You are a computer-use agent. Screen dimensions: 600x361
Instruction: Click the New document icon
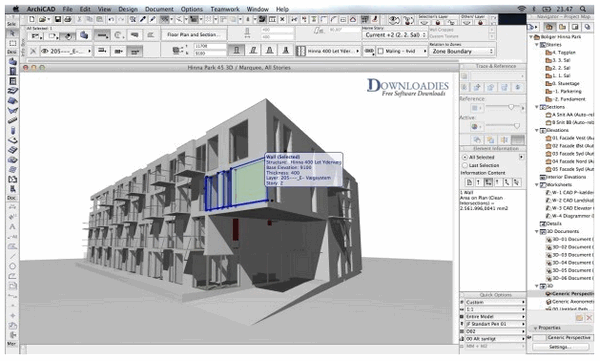pyautogui.click(x=32, y=19)
